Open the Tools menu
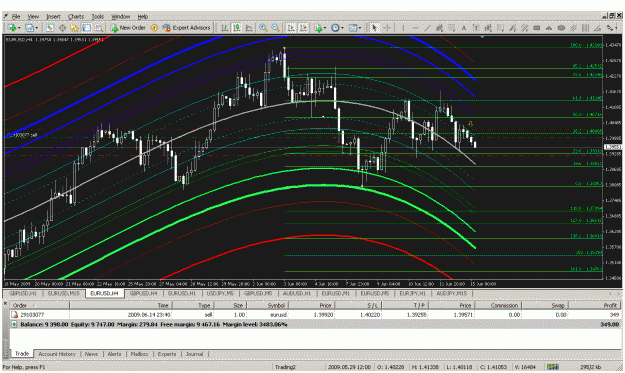Viewport: 625px width, 373px height. click(98, 16)
